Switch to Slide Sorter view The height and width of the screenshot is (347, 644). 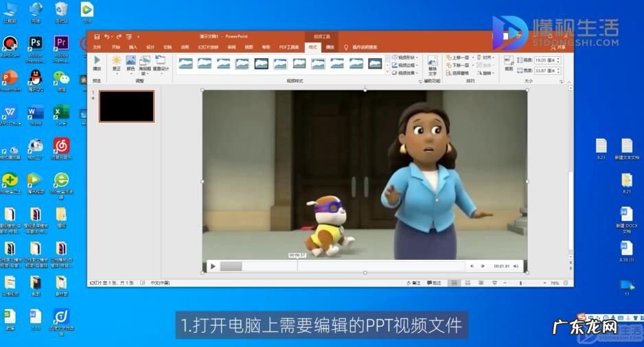point(468,283)
